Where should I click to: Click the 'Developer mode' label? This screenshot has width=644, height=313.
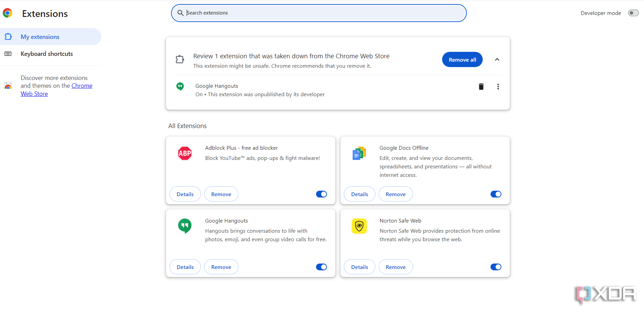click(601, 13)
